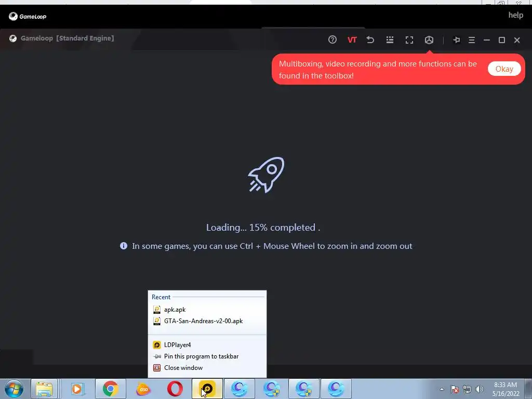532x399 pixels.
Task: Minimize the Gameloop window
Action: point(486,40)
